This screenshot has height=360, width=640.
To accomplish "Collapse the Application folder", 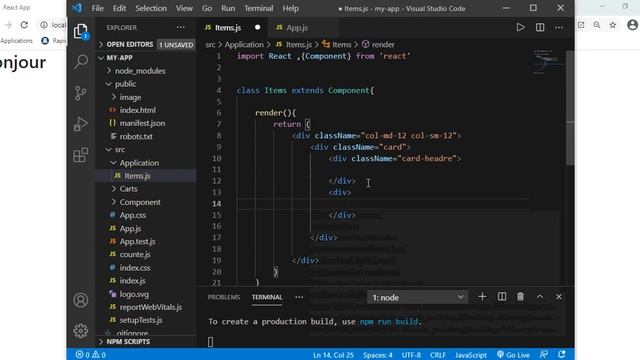I will (139, 162).
